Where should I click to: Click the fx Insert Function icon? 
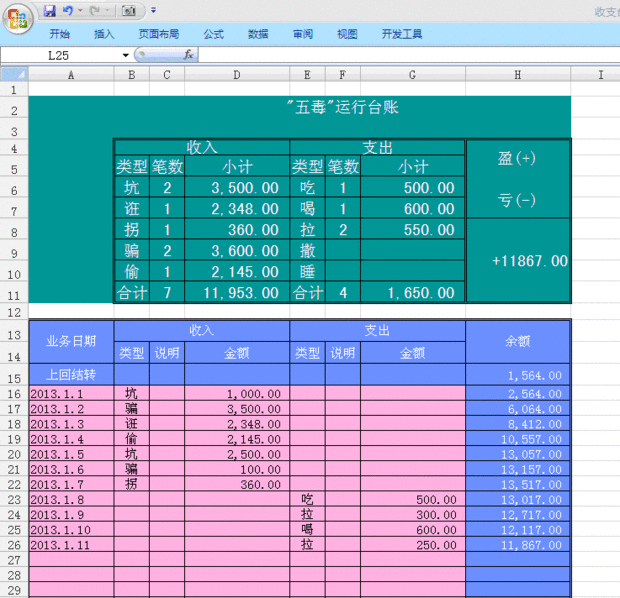[188, 55]
